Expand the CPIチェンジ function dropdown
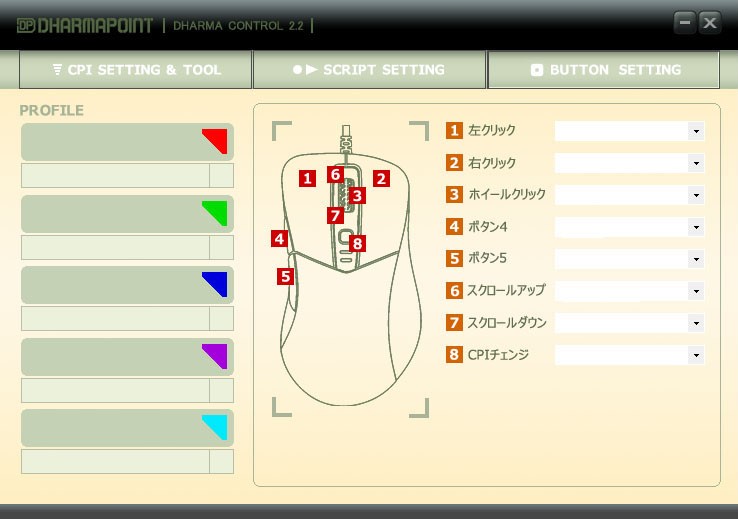738x519 pixels. tap(629, 355)
